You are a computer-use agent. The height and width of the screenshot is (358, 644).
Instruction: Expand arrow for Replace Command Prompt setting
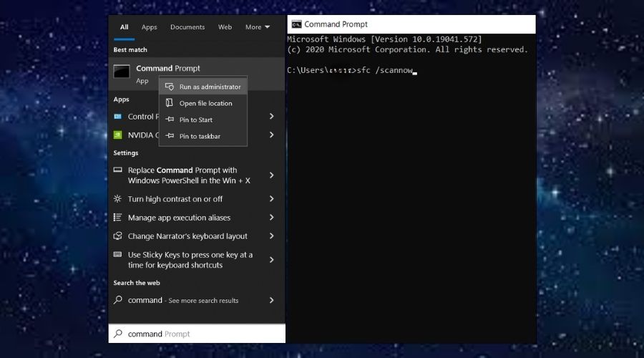(271, 175)
